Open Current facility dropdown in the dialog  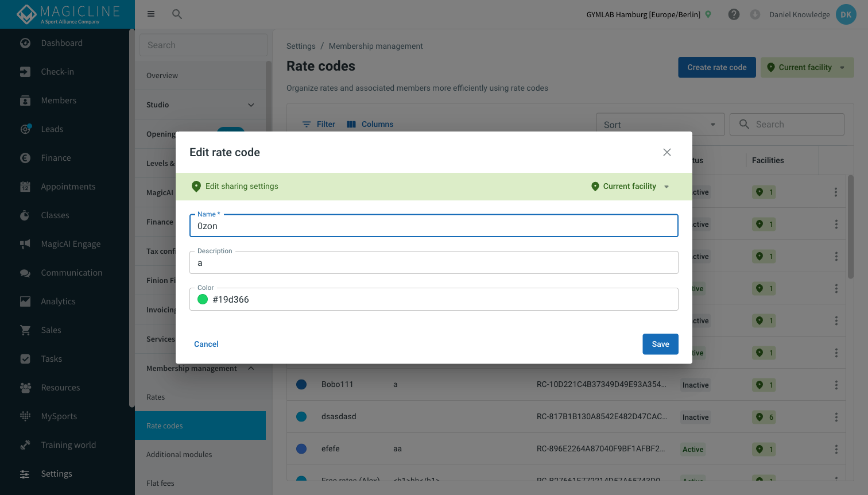click(630, 186)
